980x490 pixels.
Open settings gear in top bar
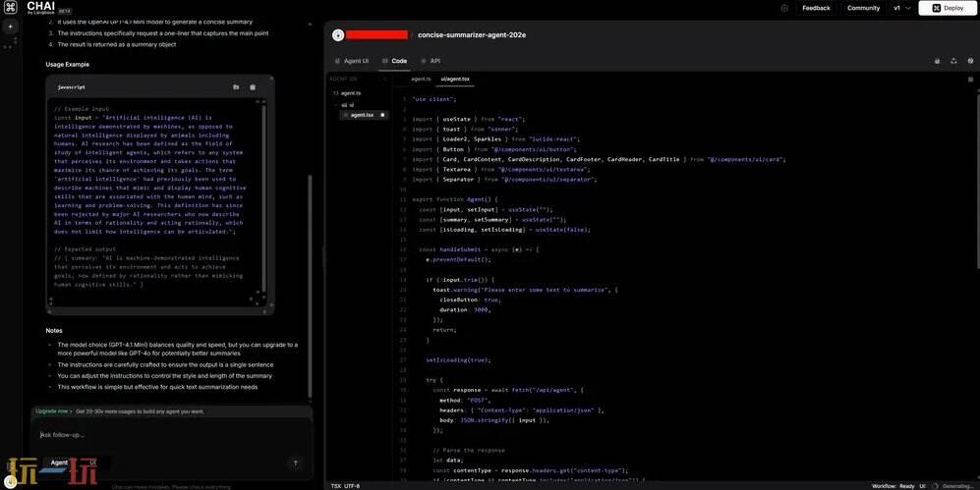(784, 8)
